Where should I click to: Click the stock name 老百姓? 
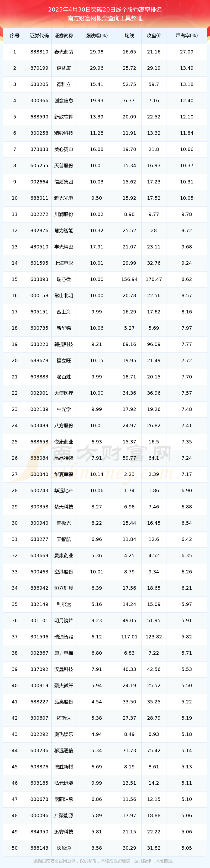tap(64, 377)
